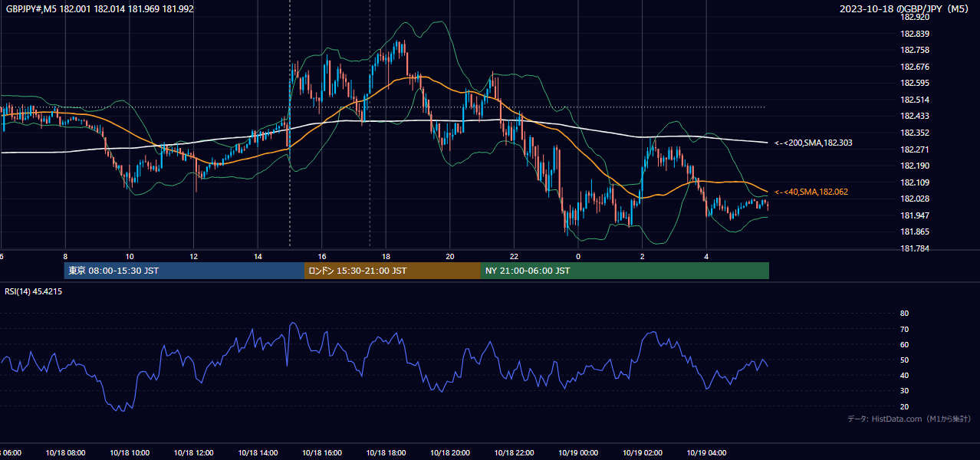Click hour label 12 under price chart

[193, 256]
